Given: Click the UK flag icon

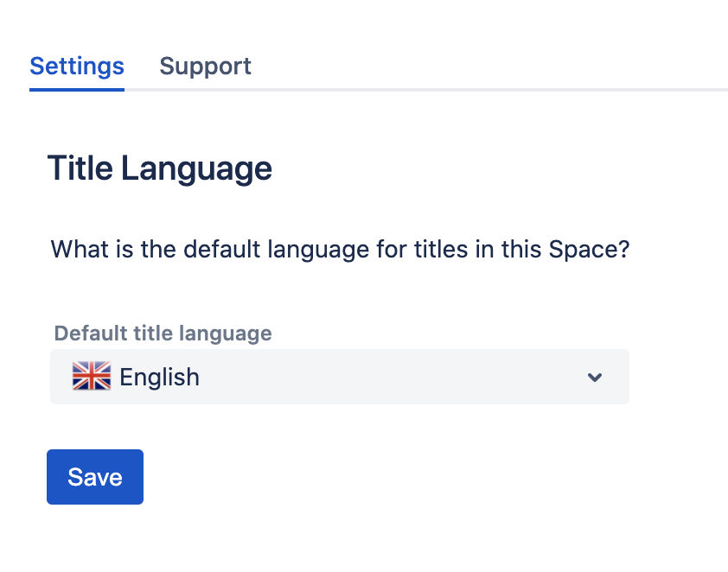Looking at the screenshot, I should click(92, 377).
